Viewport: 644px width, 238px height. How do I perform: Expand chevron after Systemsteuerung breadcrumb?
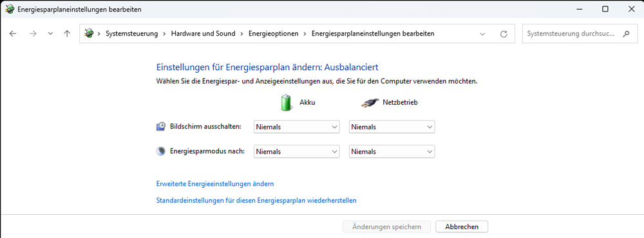pos(165,33)
